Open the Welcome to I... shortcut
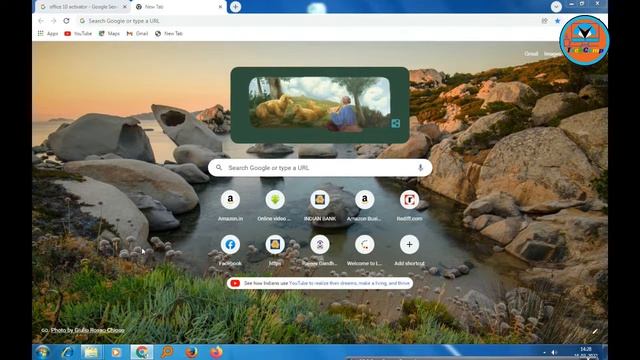640x360 pixels. tap(364, 251)
